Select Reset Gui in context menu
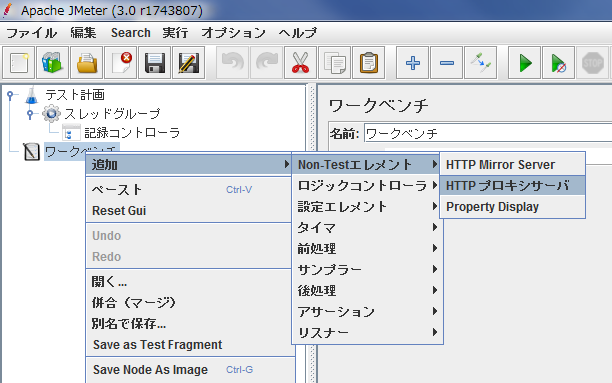 [x=189, y=211]
